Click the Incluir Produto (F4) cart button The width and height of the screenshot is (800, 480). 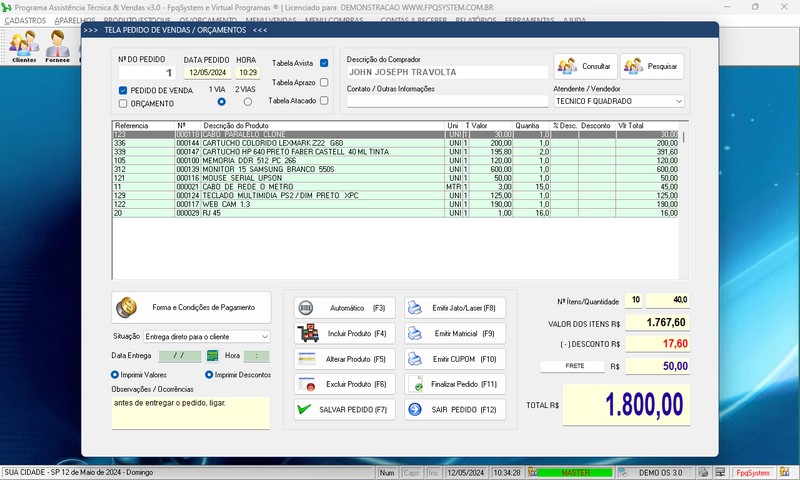(x=342, y=333)
